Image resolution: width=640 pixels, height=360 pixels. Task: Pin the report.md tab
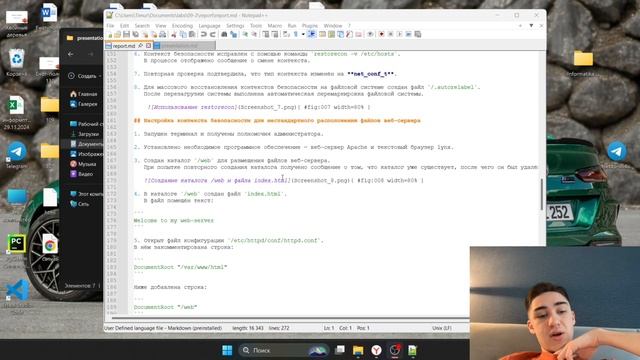point(140,46)
